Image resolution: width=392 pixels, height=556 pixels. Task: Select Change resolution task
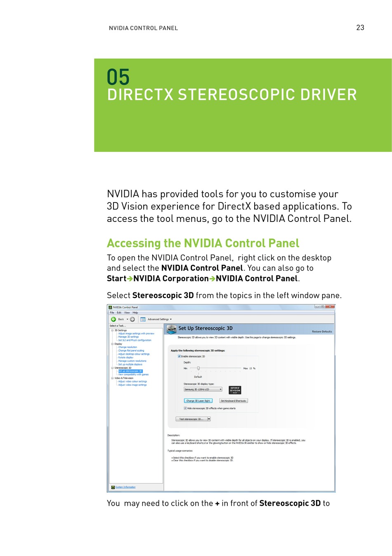click(x=128, y=347)
